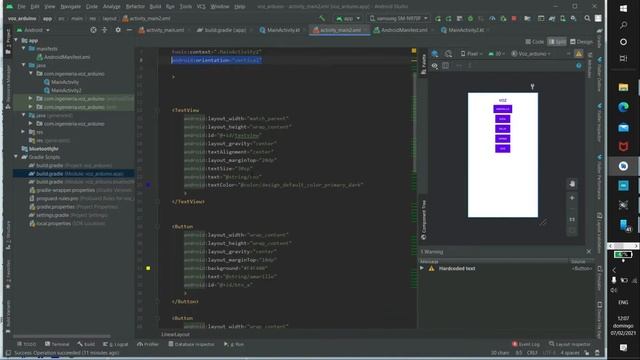Click the Run app icon after device selector
Screen dimensions: 640x360
tap(438, 18)
